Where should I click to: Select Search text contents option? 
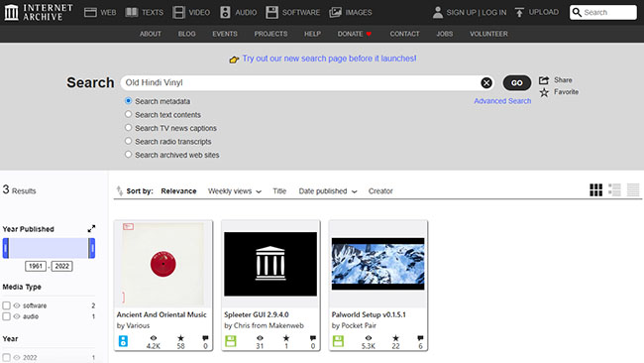point(128,114)
